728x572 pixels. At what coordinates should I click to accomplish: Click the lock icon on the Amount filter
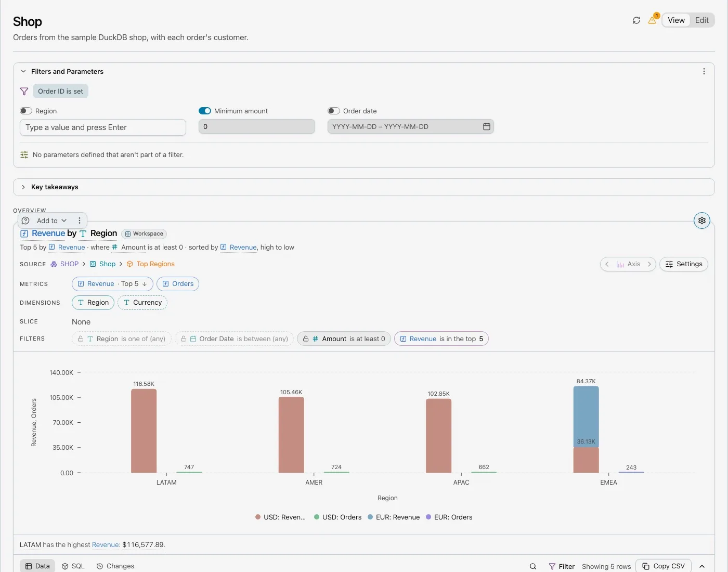pos(306,339)
